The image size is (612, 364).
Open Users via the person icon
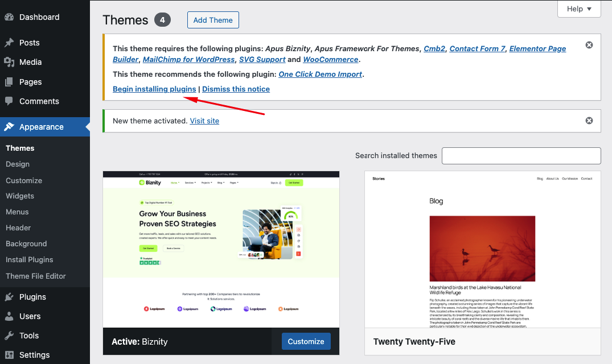[x=9, y=316]
